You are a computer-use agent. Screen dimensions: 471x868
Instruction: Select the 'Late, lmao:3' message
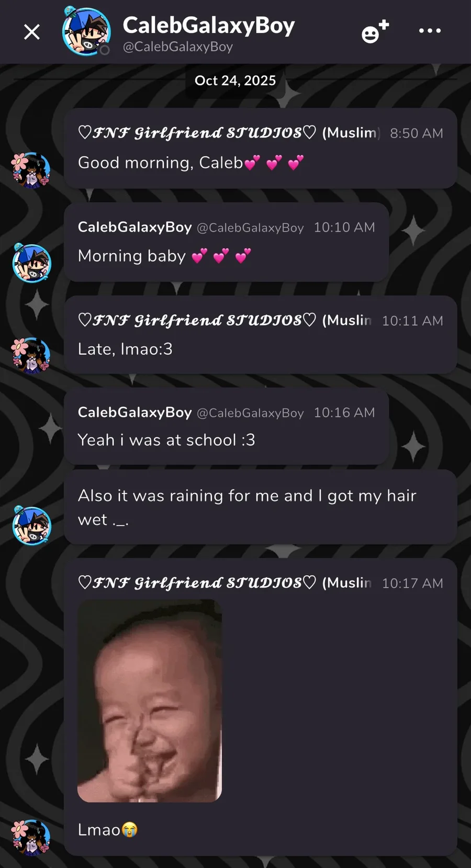point(261,335)
